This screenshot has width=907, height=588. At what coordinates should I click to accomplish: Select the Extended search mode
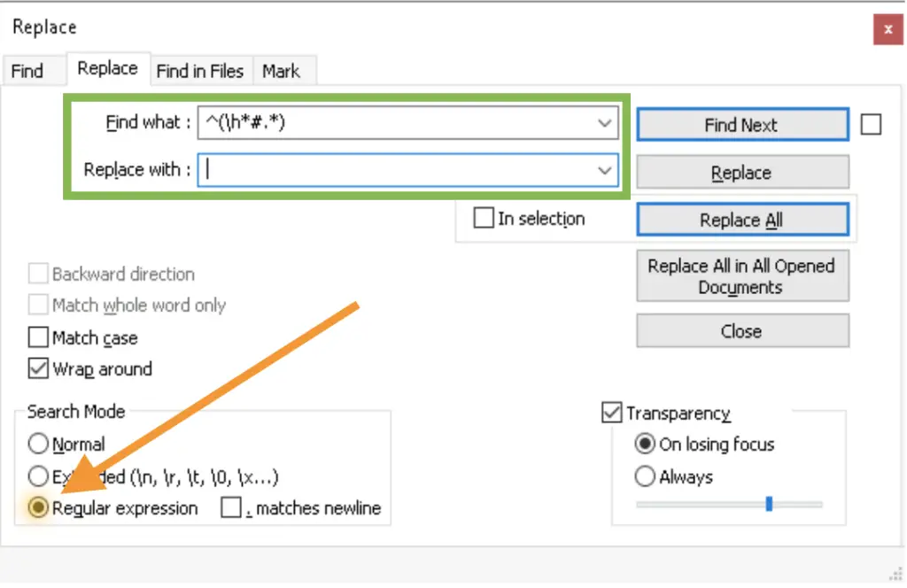[x=38, y=476]
